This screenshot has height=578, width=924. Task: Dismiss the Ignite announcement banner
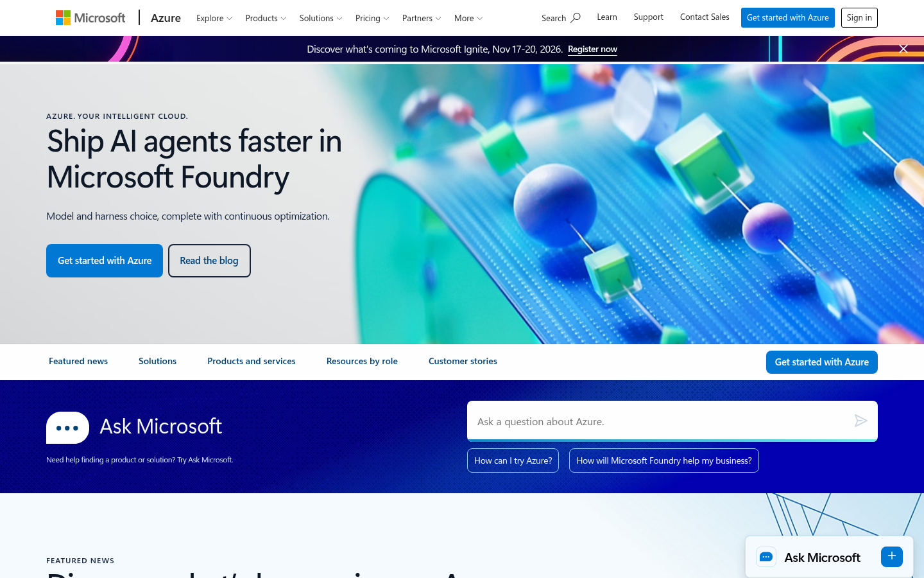(x=903, y=49)
